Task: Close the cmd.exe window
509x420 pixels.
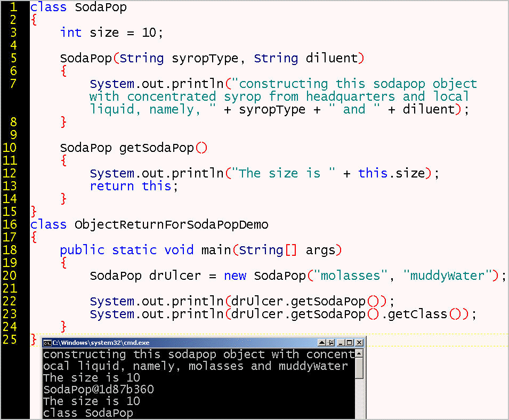Action: 359,342
